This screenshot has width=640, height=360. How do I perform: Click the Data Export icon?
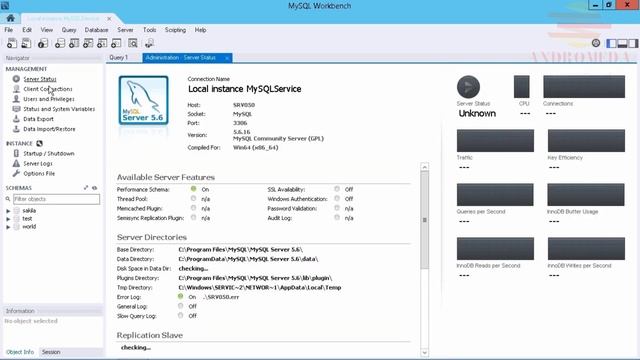click(x=16, y=119)
